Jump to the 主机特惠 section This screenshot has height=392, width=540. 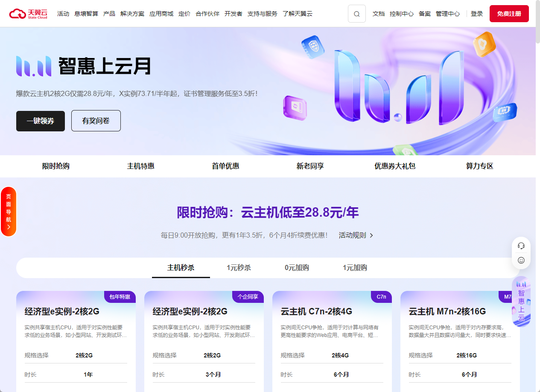point(140,166)
